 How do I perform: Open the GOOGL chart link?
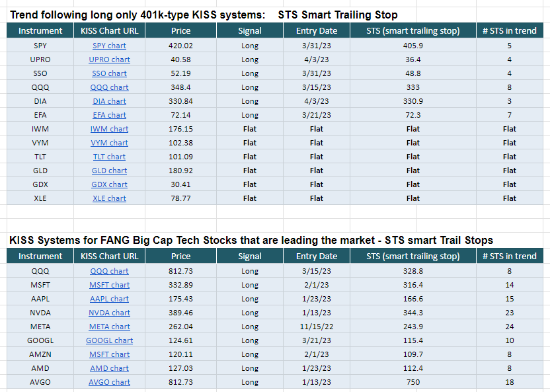(x=109, y=340)
